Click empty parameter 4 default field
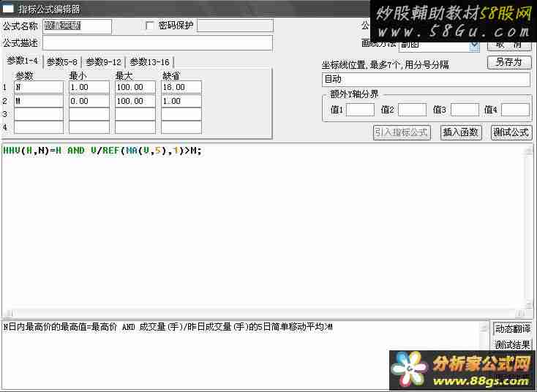Screen dimensions: 537x392 (x=181, y=127)
